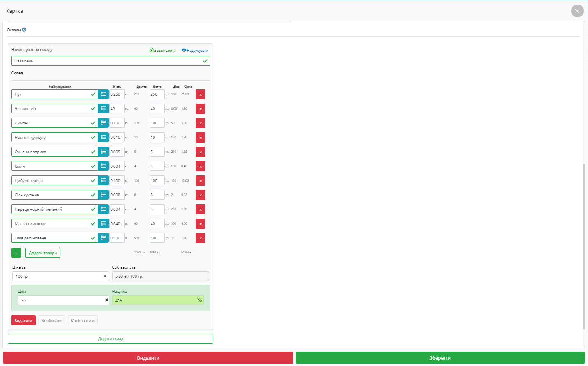The height and width of the screenshot is (366, 588).
Task: Click the red delete button for Нут row
Action: [200, 94]
